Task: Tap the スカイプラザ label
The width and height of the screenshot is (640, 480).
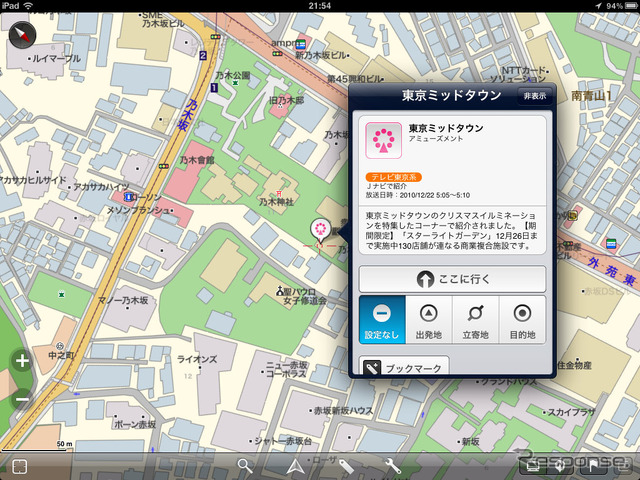Action: point(571,412)
